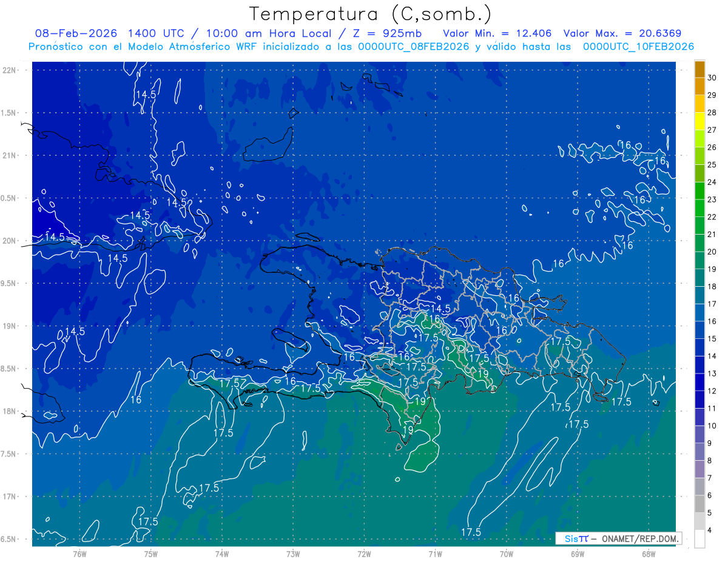728x562 pixels.
Task: Select the "0000UTC_08FEB2026" initialization timestamp
Action: [414, 47]
